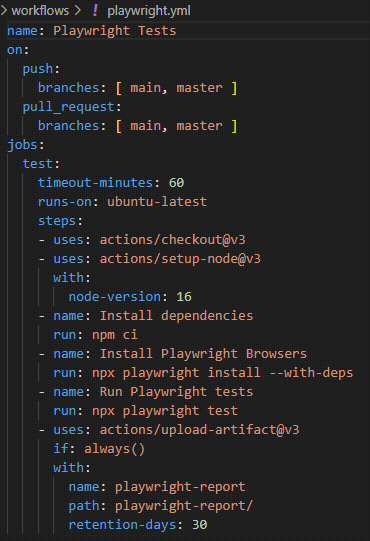Click the 'push:' key

(41, 69)
